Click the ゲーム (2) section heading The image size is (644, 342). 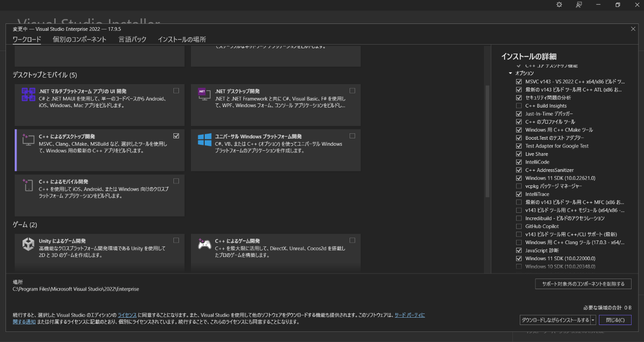coord(25,225)
